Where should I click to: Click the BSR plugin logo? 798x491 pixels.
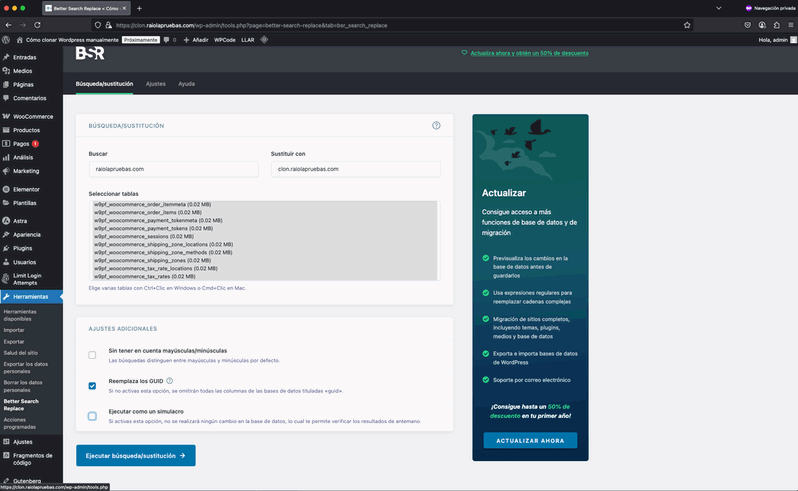click(90, 53)
